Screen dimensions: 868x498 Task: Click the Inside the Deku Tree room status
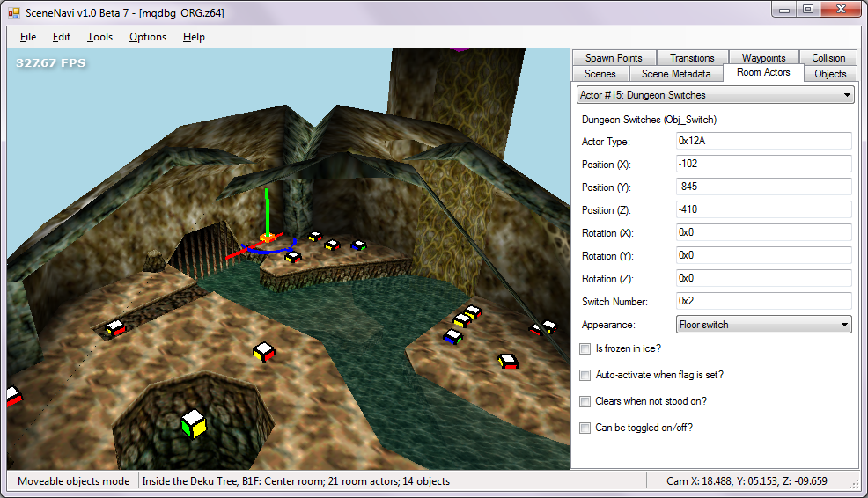(296, 481)
